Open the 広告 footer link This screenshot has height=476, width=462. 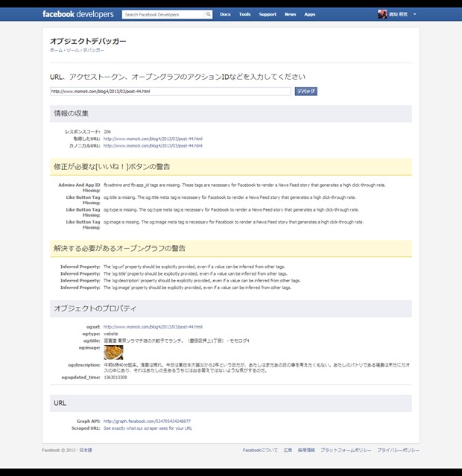(288, 450)
